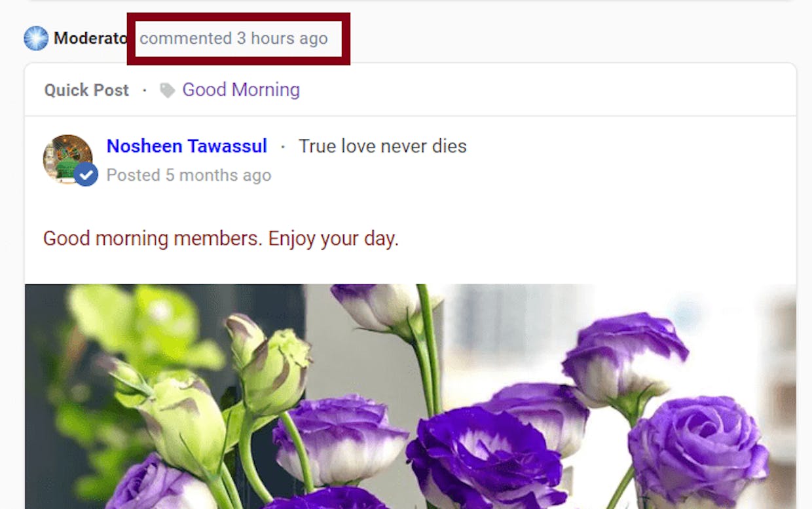Click the dot separator after Quick Post
This screenshot has width=812, height=509.
[145, 90]
